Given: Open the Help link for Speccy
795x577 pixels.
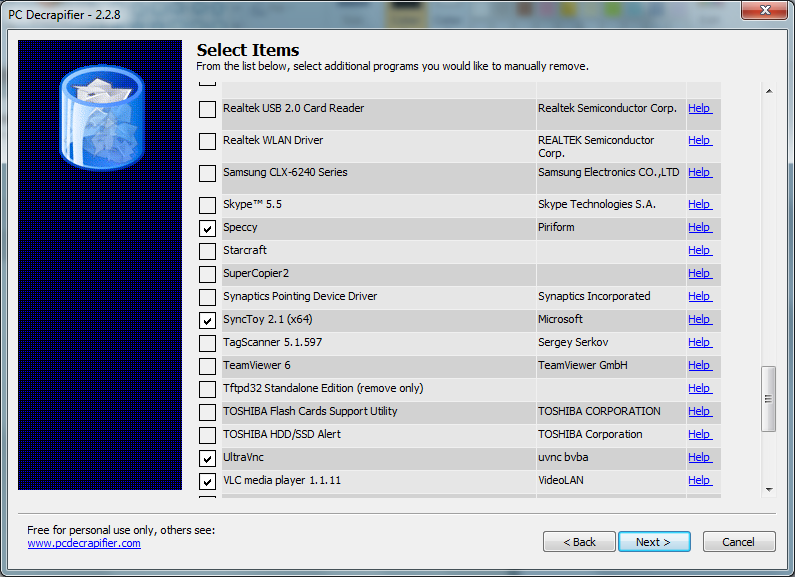Looking at the screenshot, I should click(700, 227).
